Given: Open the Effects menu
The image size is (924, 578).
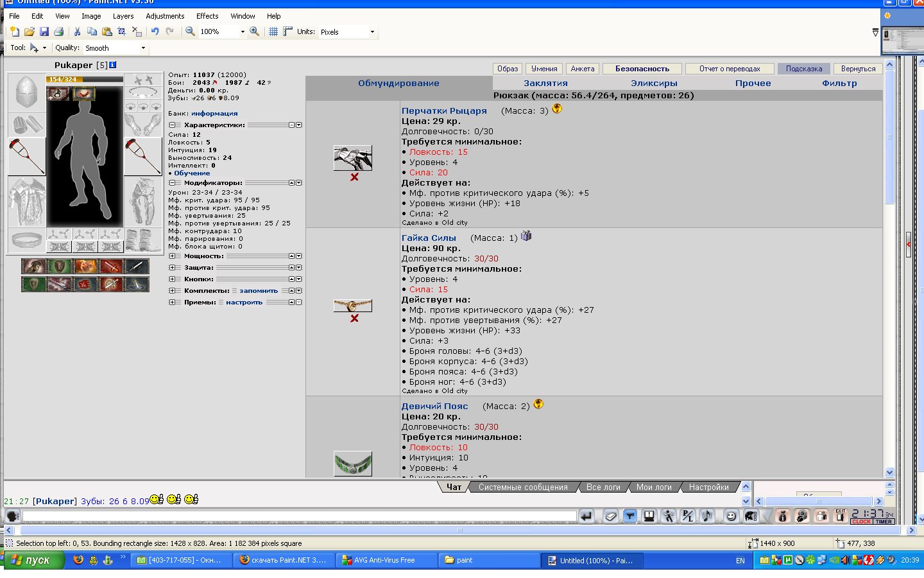Looking at the screenshot, I should [x=207, y=16].
